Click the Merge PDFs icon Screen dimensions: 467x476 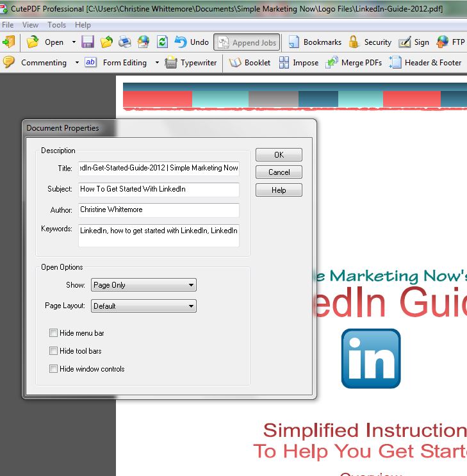point(332,63)
